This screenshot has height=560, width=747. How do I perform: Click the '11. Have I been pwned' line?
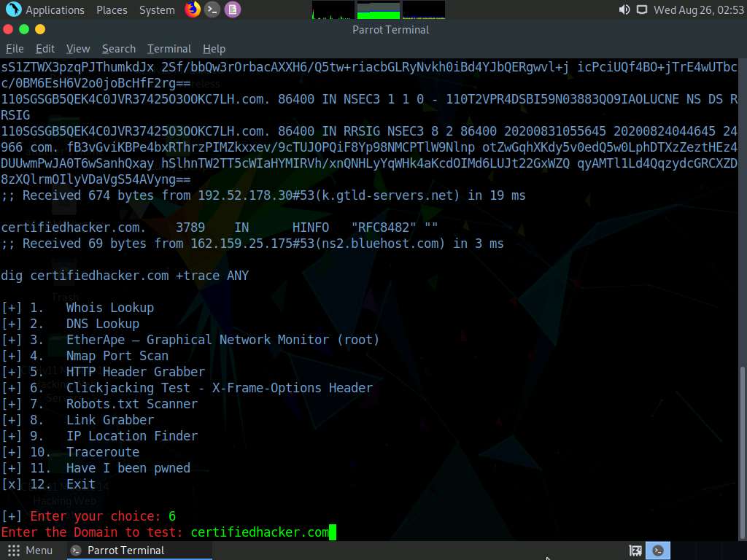pyautogui.click(x=96, y=468)
